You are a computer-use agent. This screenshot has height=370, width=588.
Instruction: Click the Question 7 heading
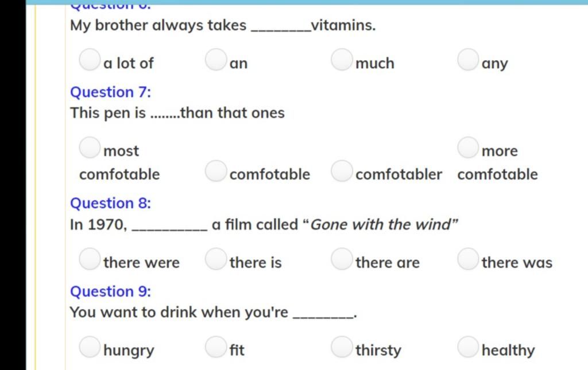[111, 92]
